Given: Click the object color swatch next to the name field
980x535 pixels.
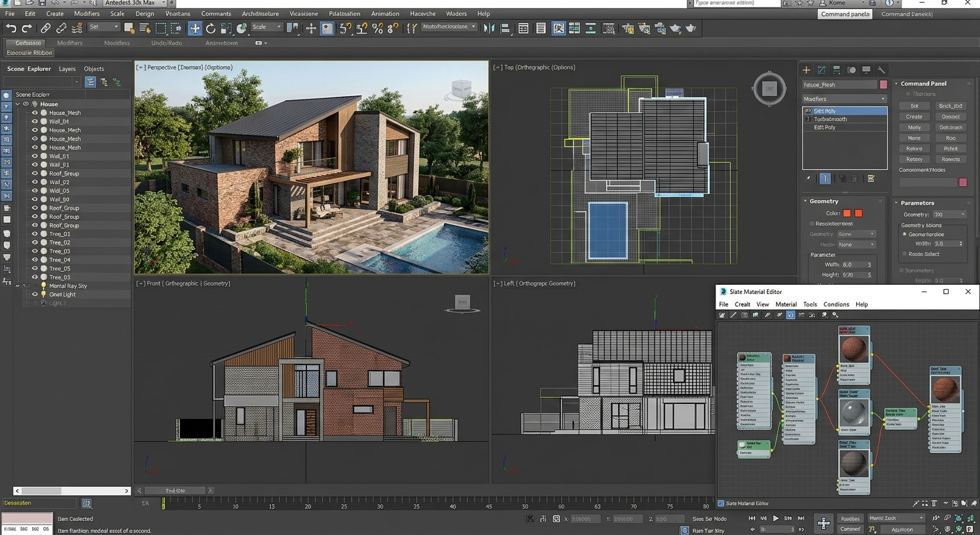Looking at the screenshot, I should point(884,84).
